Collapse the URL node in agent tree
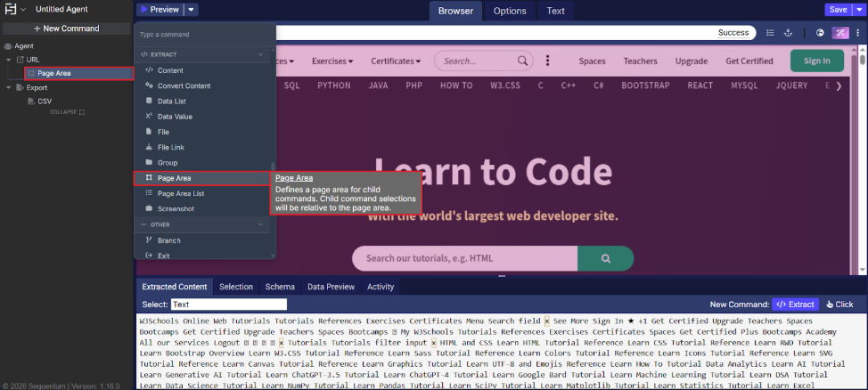 pos(8,60)
